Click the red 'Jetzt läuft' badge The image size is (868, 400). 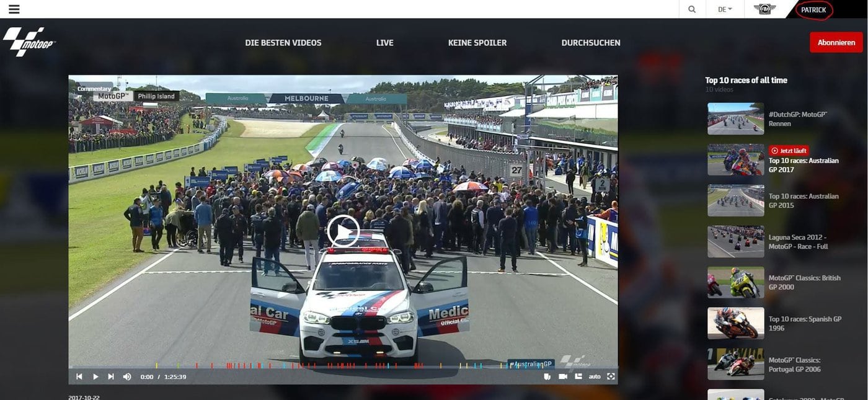tap(789, 151)
